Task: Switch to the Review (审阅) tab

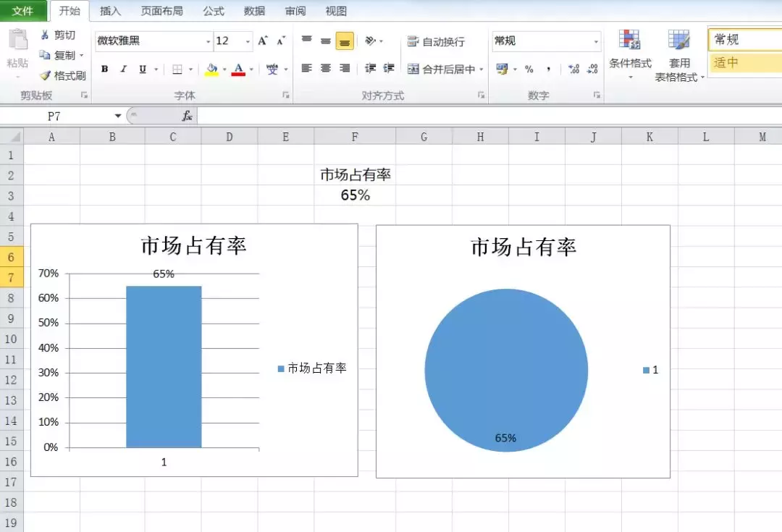Action: point(295,10)
